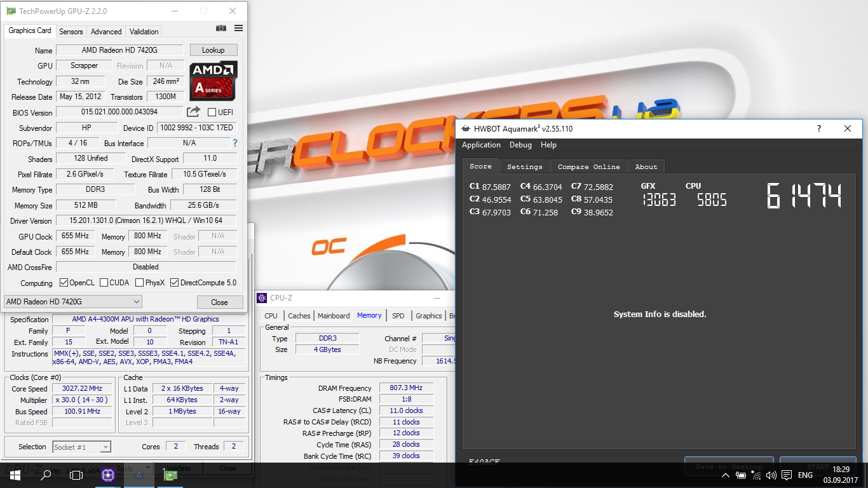
Task: Open Task View on taskbar
Action: 76,475
